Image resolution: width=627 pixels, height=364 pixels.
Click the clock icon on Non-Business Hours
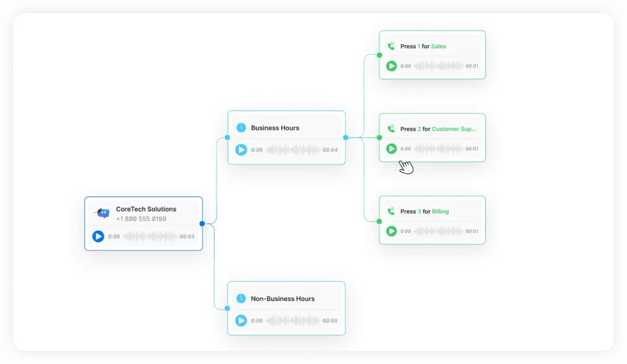click(241, 299)
